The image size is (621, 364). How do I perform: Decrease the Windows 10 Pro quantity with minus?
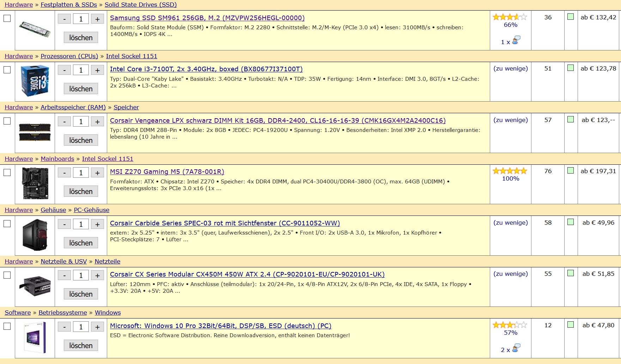click(64, 327)
